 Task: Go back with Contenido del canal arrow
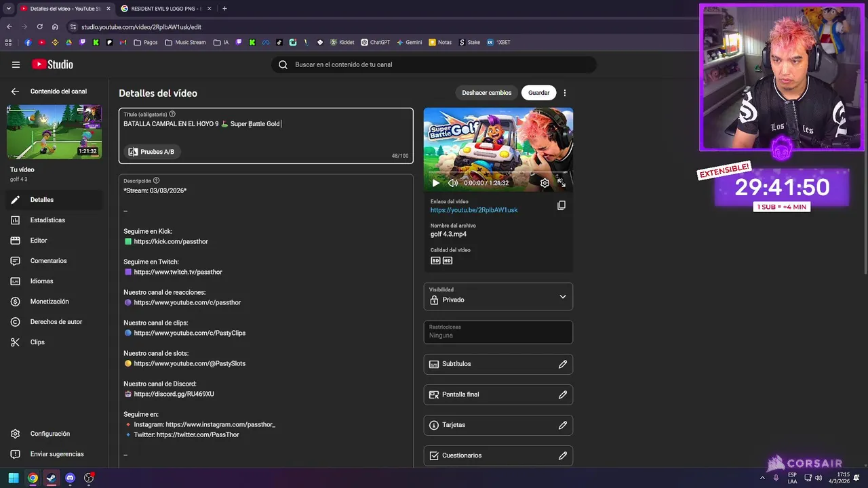click(x=15, y=91)
